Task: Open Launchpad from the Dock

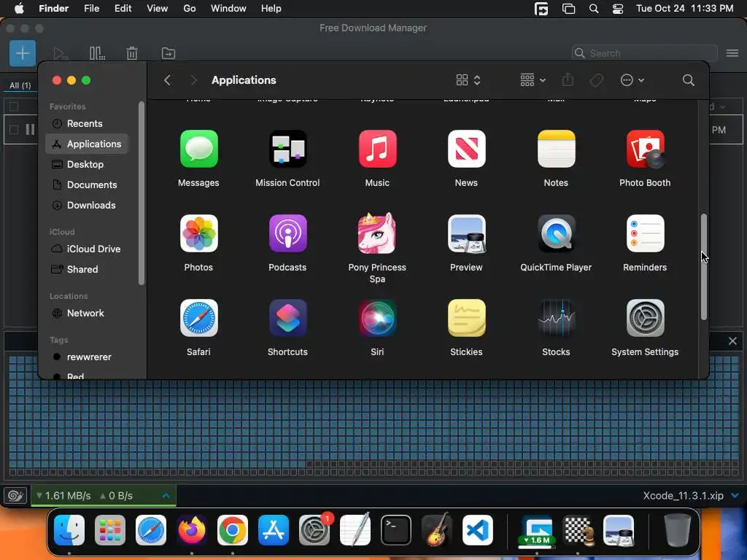Action: 110,530
